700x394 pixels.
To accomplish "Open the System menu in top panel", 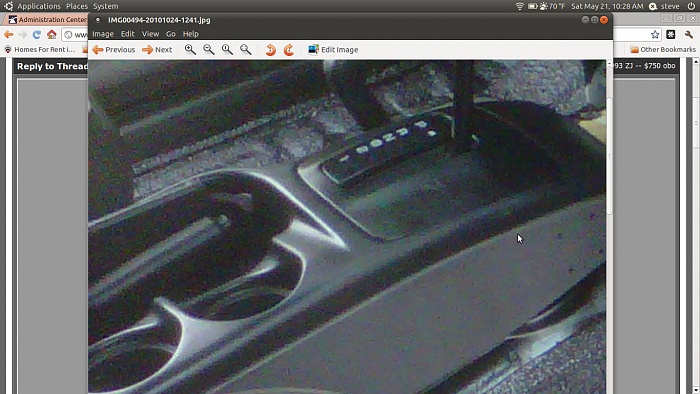I will point(105,6).
